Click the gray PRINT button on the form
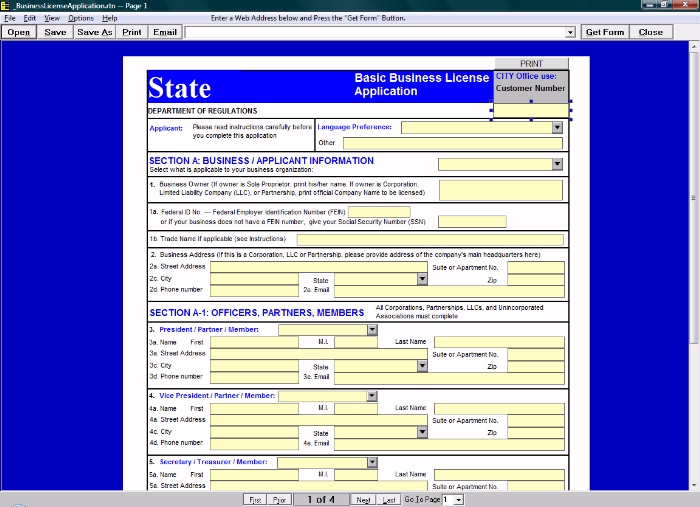700x507 pixels. [x=531, y=64]
